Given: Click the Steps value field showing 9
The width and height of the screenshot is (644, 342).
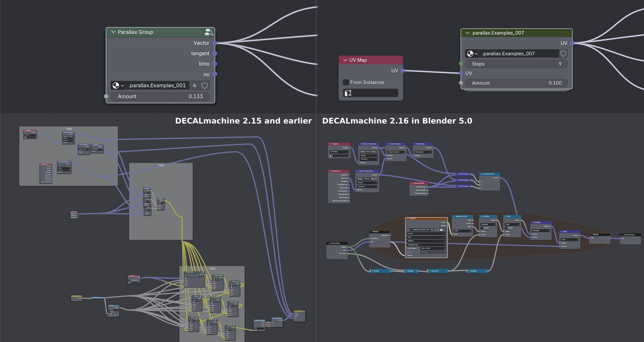Looking at the screenshot, I should point(516,64).
